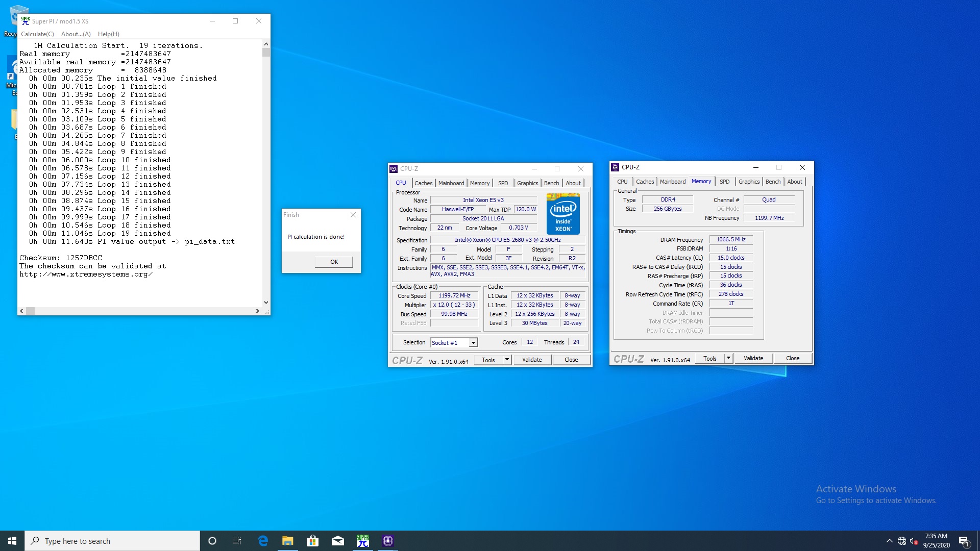Viewport: 980px width, 551px height.
Task: Click the Close button in right CPU-Z
Action: pos(793,358)
